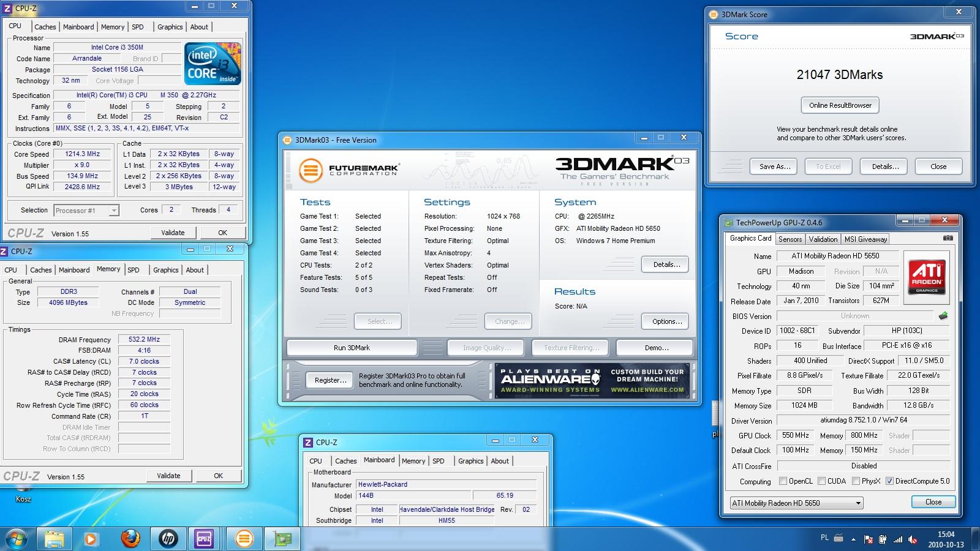Click the Show desktop button at taskbar edge
The width and height of the screenshot is (980, 551).
pyautogui.click(x=975, y=539)
